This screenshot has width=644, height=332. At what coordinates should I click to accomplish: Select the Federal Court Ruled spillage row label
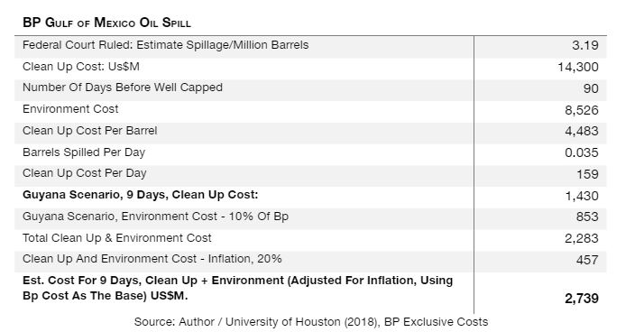click(166, 45)
